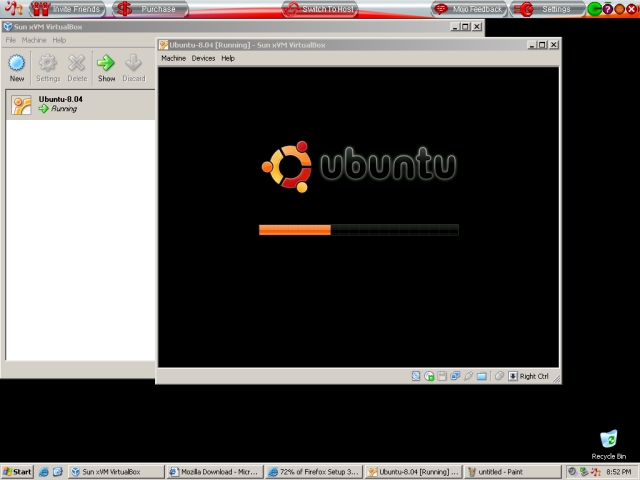This screenshot has height=480, width=640.
Task: Click the Right Ctrl host key label
Action: click(x=534, y=376)
